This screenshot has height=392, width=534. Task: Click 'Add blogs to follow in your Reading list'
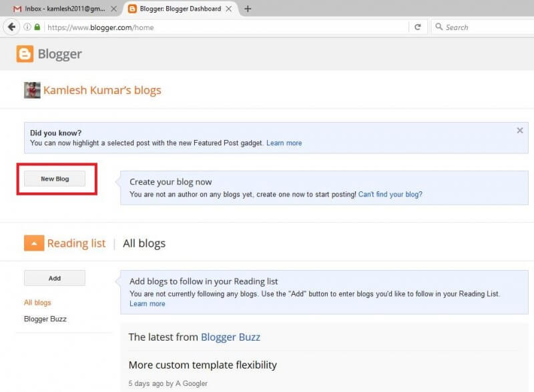tap(204, 281)
